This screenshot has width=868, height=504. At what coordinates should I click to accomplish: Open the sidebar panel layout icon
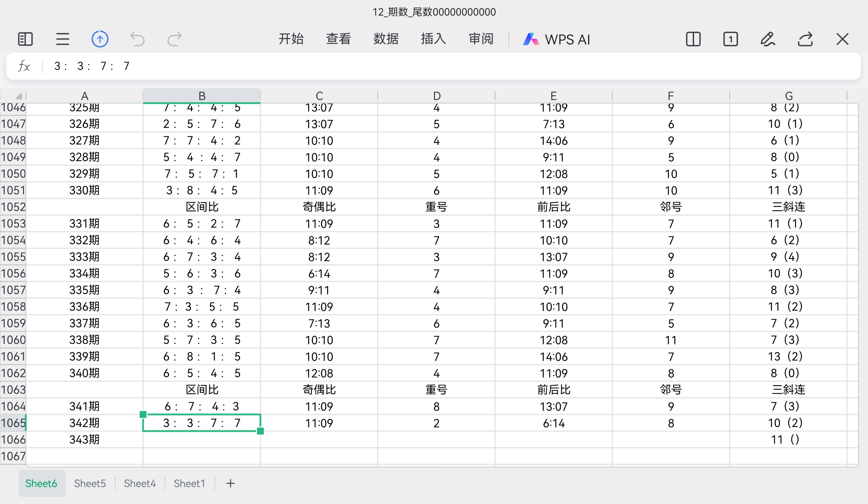25,39
